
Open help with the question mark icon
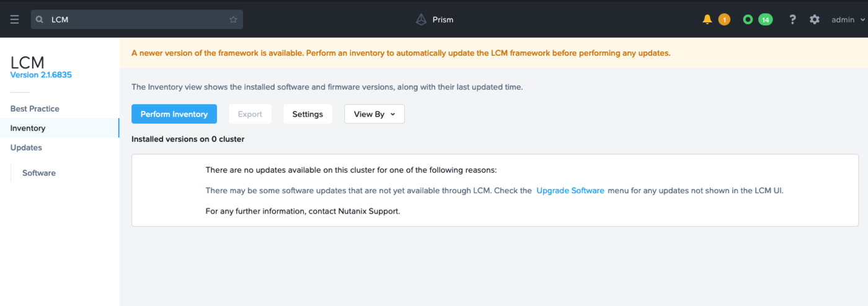[792, 19]
